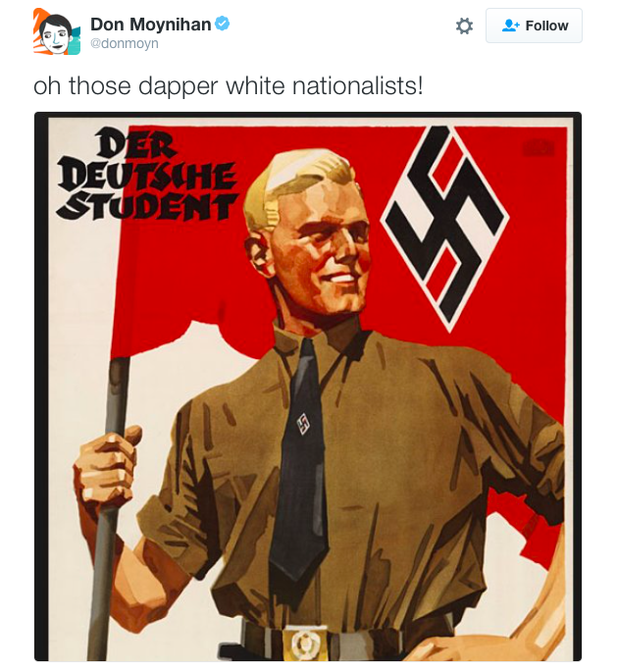Follow the @donmoyn account

534,26
